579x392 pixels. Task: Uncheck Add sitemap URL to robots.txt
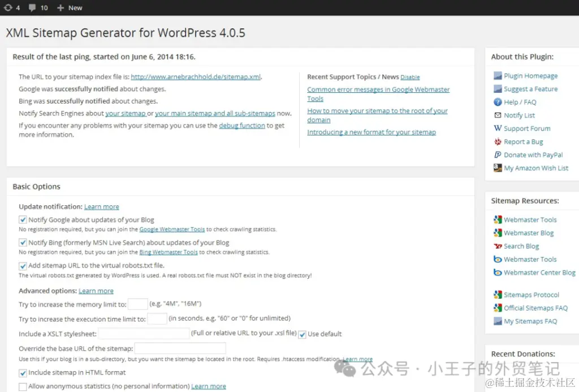click(23, 266)
